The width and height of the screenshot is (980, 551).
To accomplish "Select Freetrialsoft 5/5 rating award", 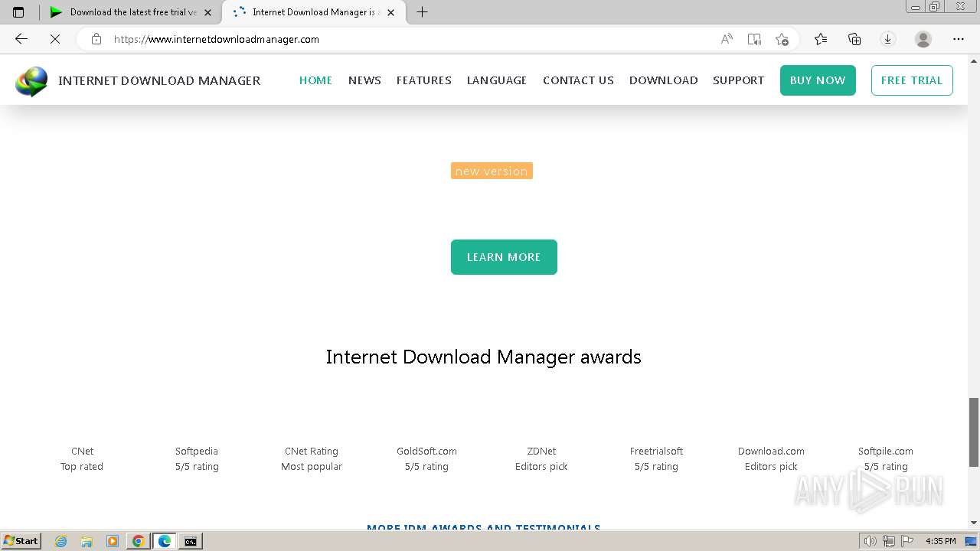I will [656, 458].
